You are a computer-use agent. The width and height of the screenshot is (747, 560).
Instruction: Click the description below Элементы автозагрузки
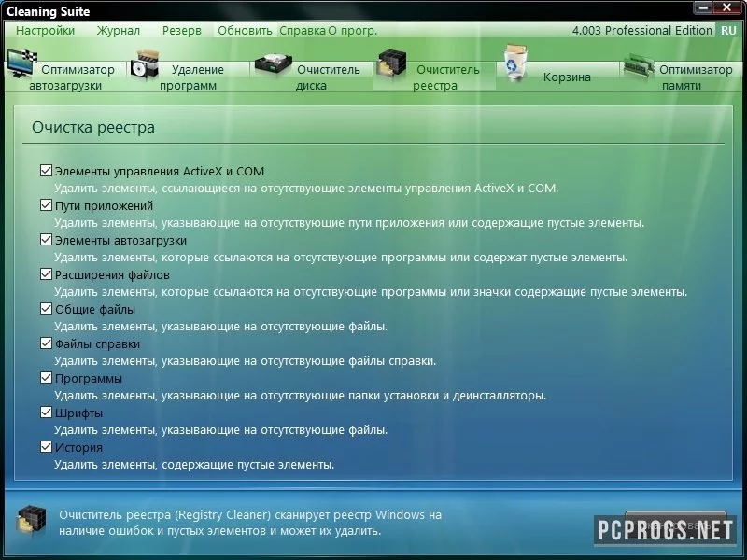point(341,258)
